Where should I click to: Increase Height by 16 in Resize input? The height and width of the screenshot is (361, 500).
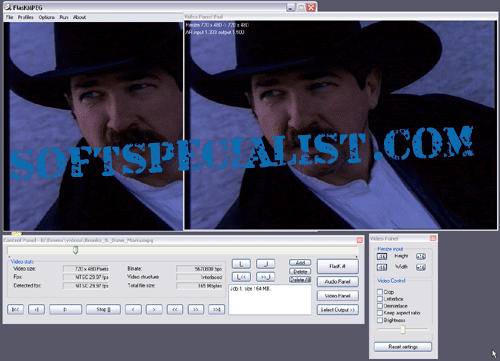421,256
